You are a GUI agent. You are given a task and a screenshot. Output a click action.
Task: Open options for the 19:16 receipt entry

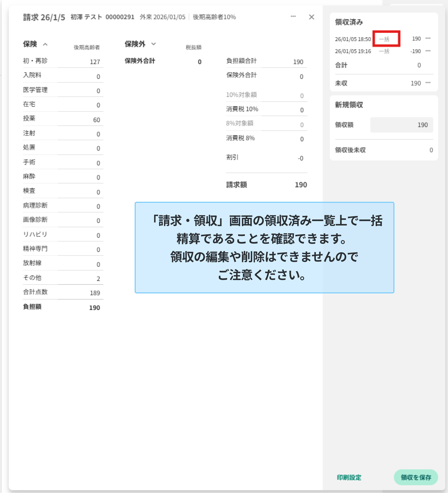pos(428,51)
